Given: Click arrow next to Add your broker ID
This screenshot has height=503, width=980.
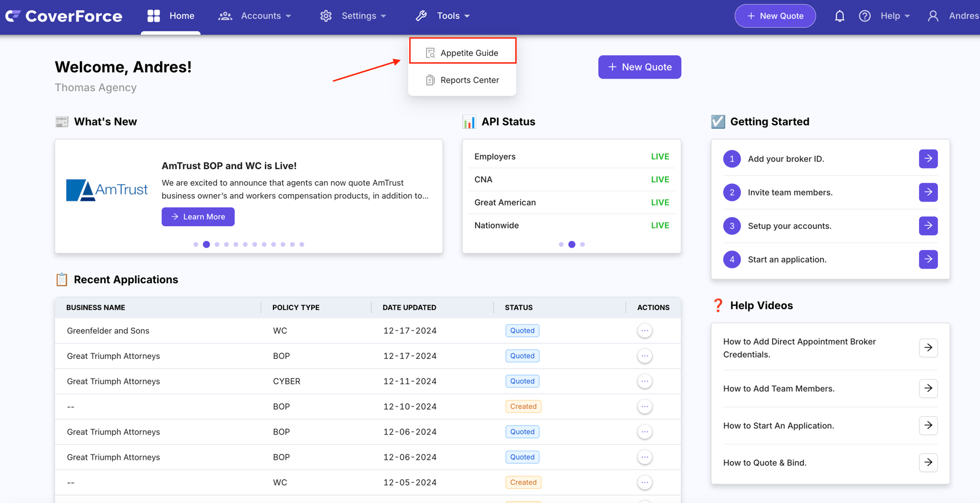Looking at the screenshot, I should tap(928, 159).
